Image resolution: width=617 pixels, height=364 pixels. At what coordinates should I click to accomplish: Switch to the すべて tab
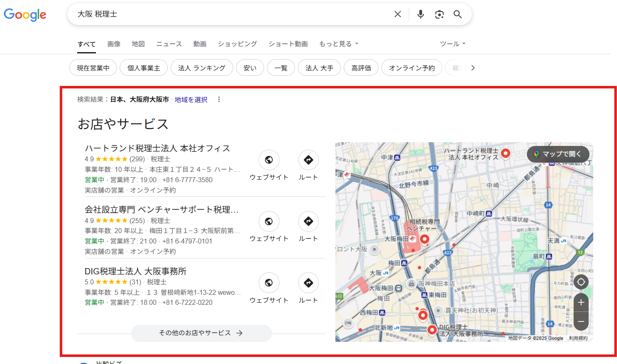[x=86, y=44]
